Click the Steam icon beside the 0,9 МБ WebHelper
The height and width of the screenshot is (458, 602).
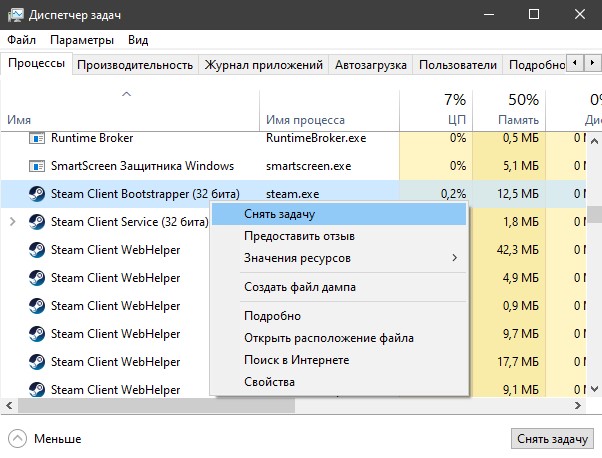tap(37, 306)
